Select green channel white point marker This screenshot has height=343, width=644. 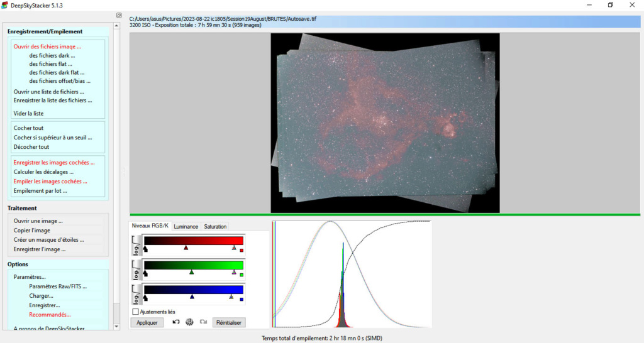(x=234, y=272)
